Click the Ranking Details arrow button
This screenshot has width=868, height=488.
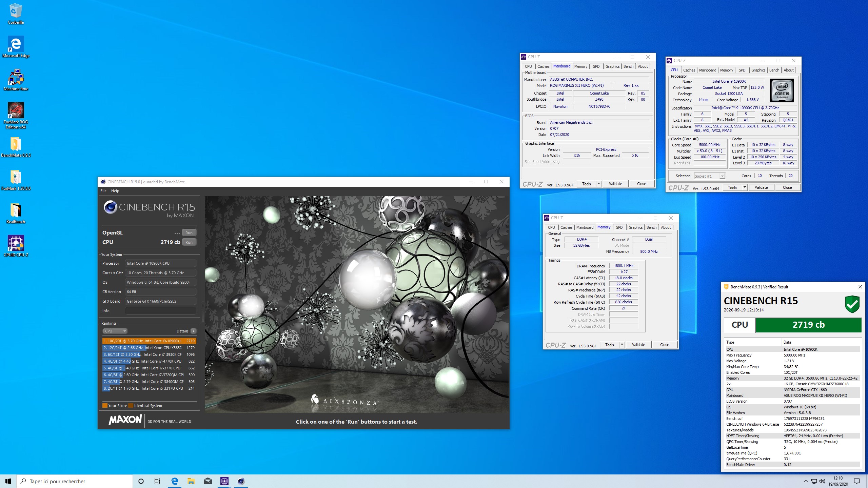point(193,331)
